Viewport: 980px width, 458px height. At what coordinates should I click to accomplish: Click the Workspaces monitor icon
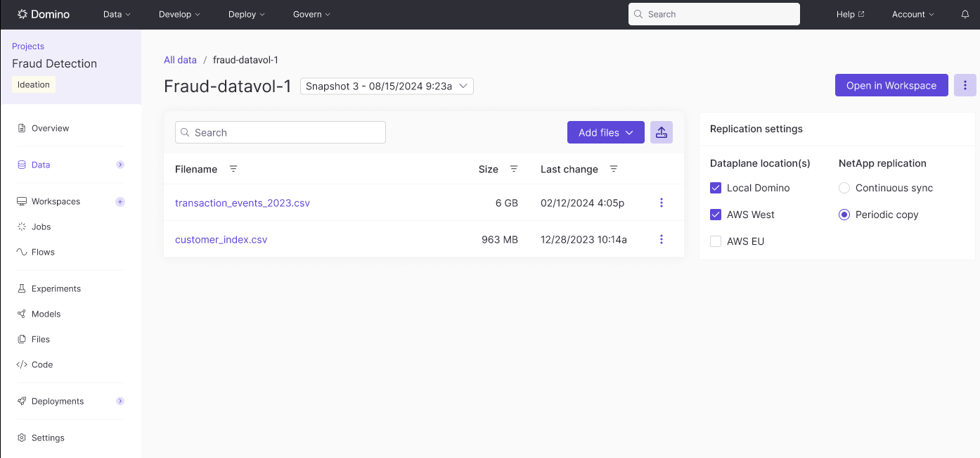[x=22, y=201]
